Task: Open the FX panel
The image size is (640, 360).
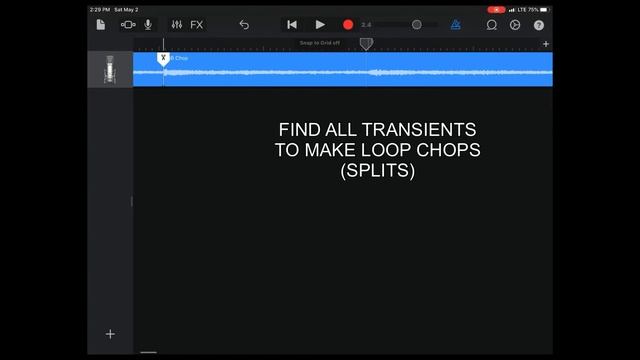Action: click(197, 25)
